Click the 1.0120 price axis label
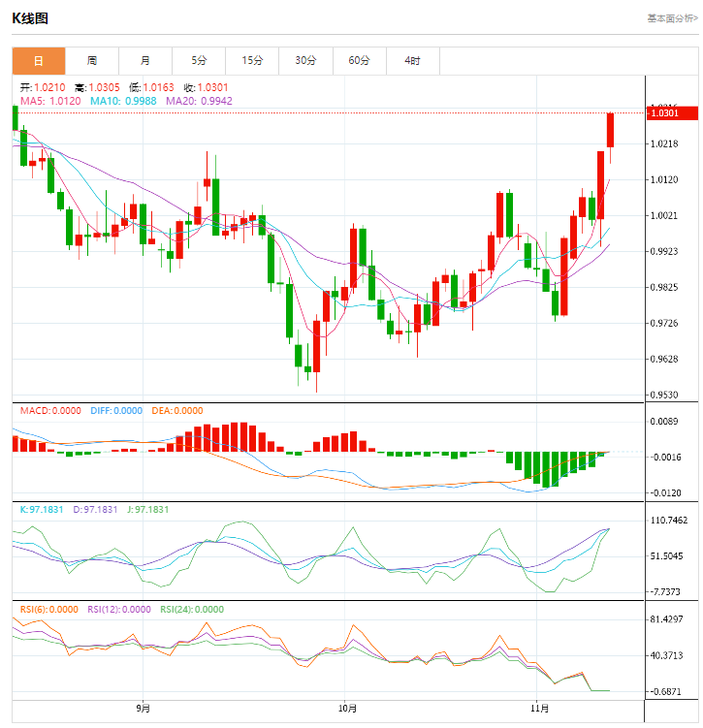This screenshot has width=703, height=728. pos(664,179)
